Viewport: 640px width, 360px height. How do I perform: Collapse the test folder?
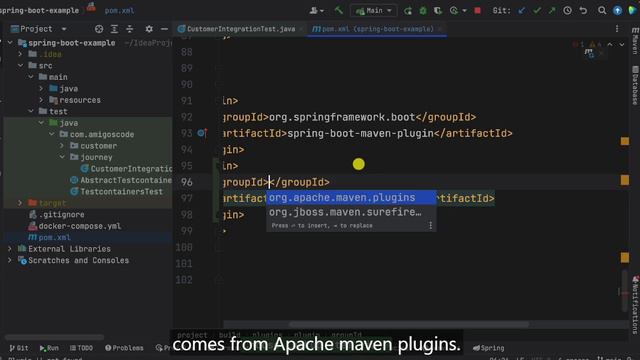point(31,111)
